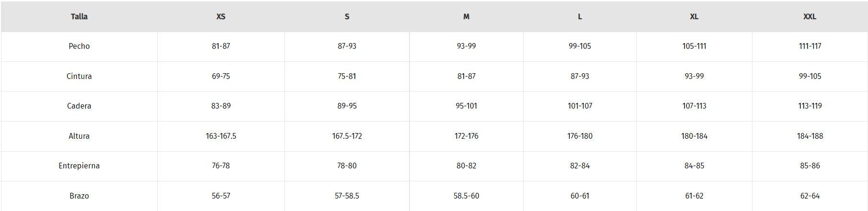Click the 58.5-60 arm length cell
The image size is (868, 211).
[466, 196]
